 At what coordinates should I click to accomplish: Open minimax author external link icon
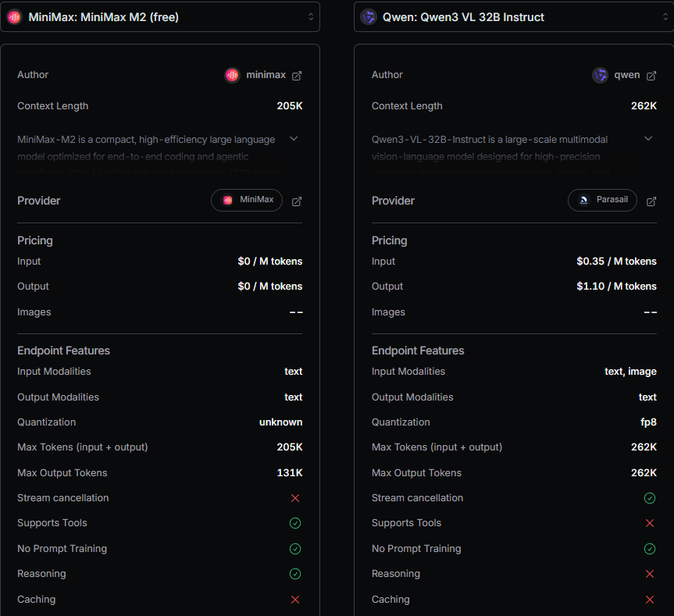coord(297,76)
